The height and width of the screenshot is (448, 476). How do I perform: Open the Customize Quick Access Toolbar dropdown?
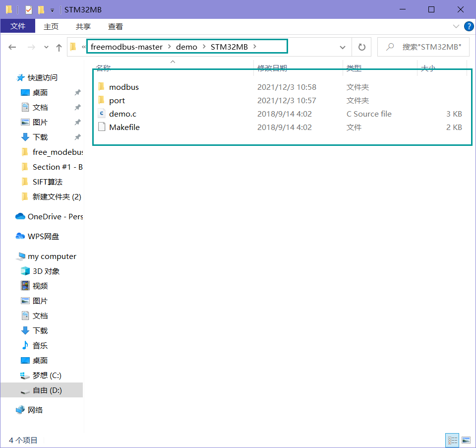pyautogui.click(x=52, y=10)
